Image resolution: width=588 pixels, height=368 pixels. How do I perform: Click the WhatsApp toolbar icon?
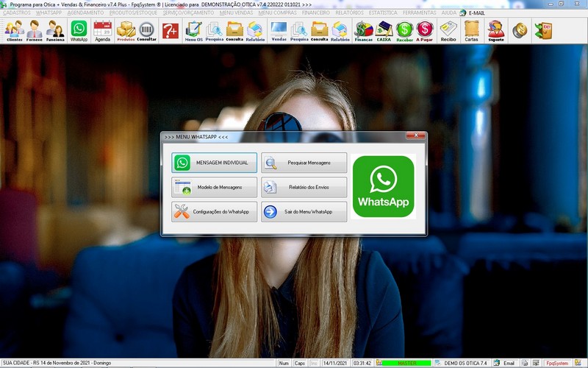(79, 31)
